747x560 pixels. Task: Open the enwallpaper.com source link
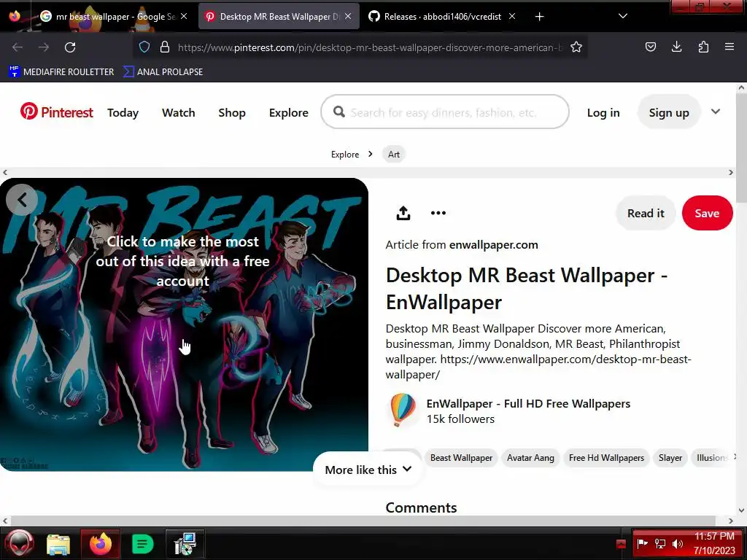point(493,245)
